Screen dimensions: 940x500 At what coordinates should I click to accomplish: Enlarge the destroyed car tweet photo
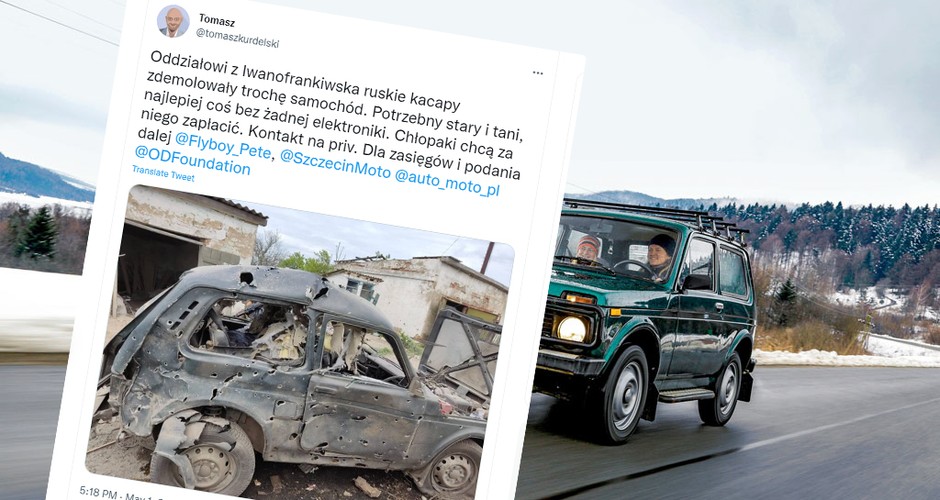point(300,342)
